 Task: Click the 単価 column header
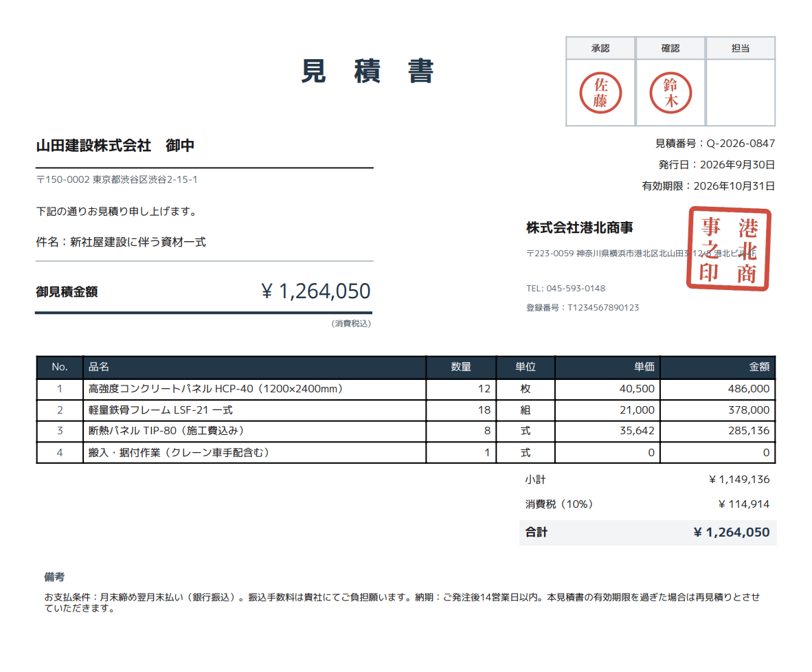click(607, 367)
